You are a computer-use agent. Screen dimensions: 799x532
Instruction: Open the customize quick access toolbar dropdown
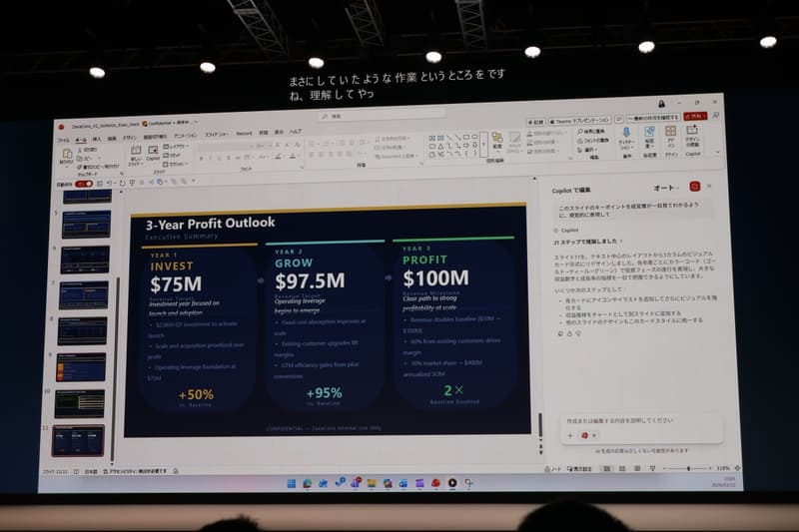193,181
